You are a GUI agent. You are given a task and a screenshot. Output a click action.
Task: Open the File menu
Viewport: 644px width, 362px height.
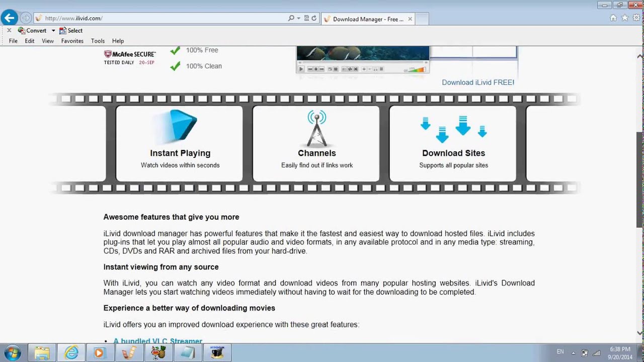point(13,41)
